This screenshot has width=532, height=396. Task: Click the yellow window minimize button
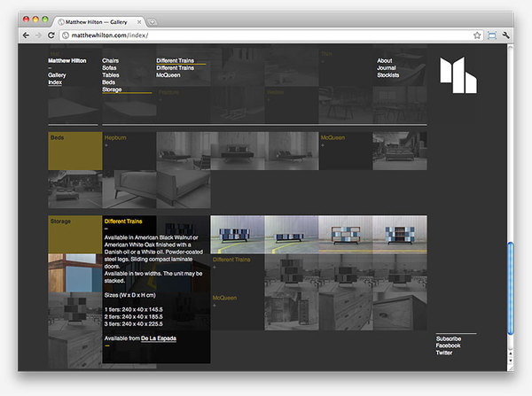35,19
